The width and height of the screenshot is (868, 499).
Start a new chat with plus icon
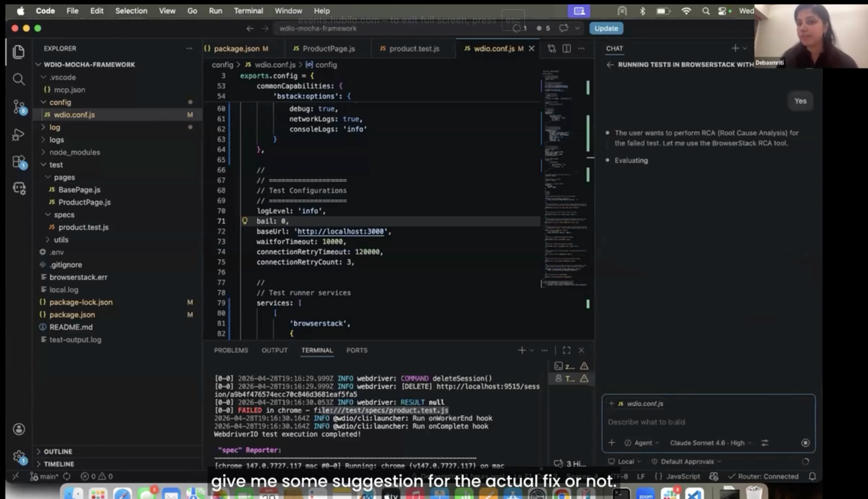point(735,48)
